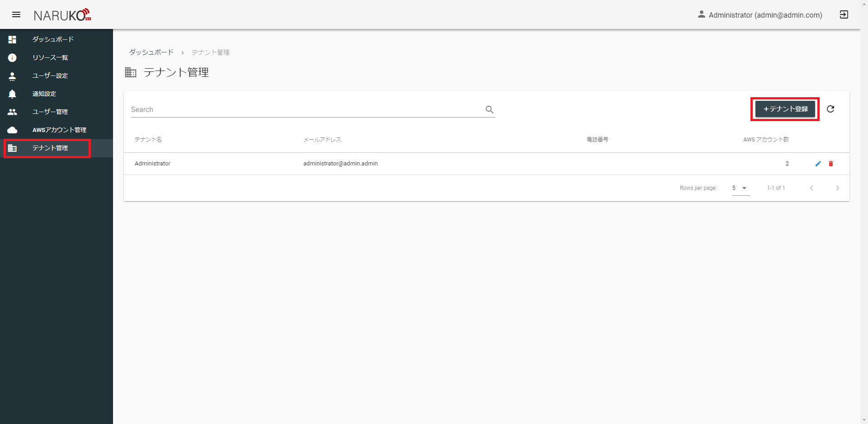
Task: Click the administrator@admin.admin email cell
Action: tap(340, 164)
